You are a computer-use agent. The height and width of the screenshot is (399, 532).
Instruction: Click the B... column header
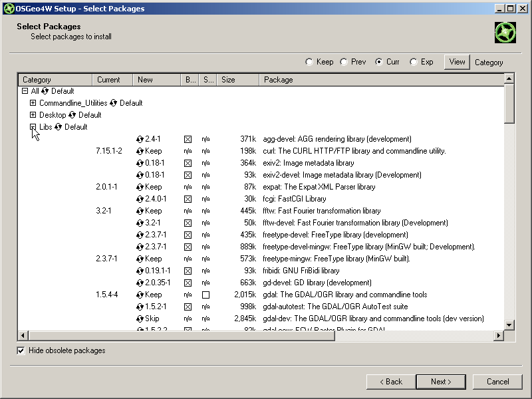(x=190, y=80)
